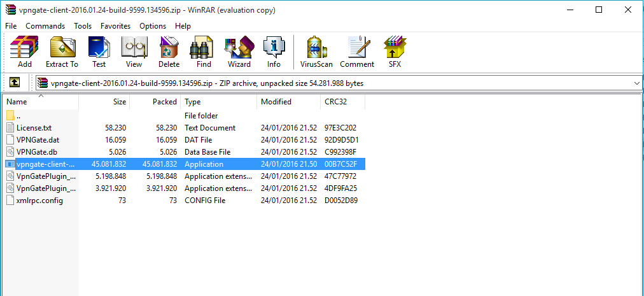This screenshot has width=644, height=296.
Task: Sort by the Type column header
Action: click(x=218, y=102)
